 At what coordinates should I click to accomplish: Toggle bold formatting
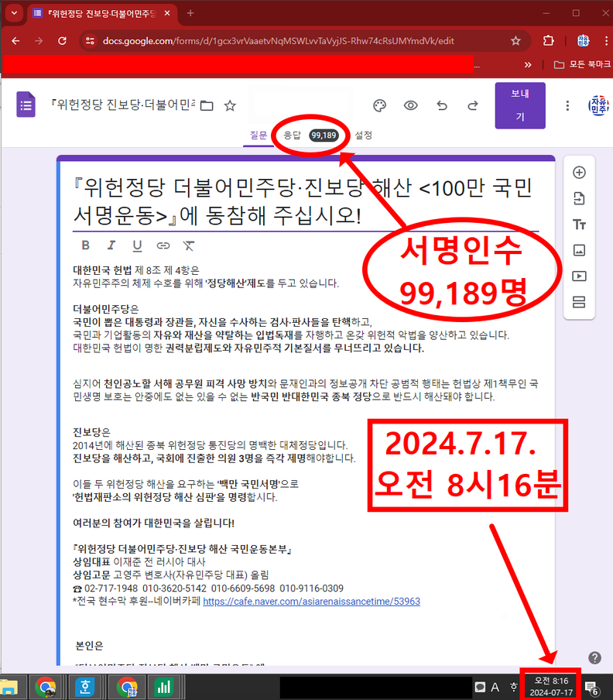[x=86, y=245]
